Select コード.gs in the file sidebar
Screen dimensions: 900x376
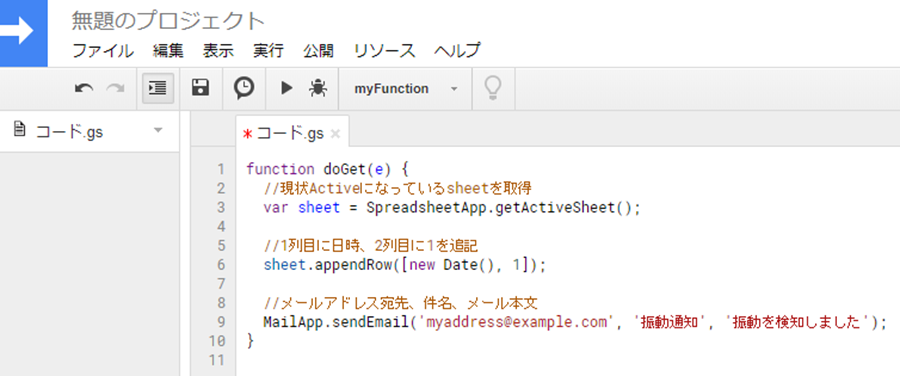pyautogui.click(x=69, y=131)
